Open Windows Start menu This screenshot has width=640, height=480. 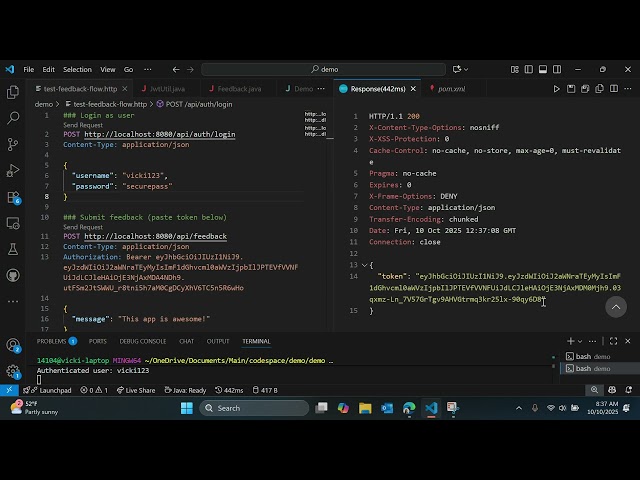187,408
